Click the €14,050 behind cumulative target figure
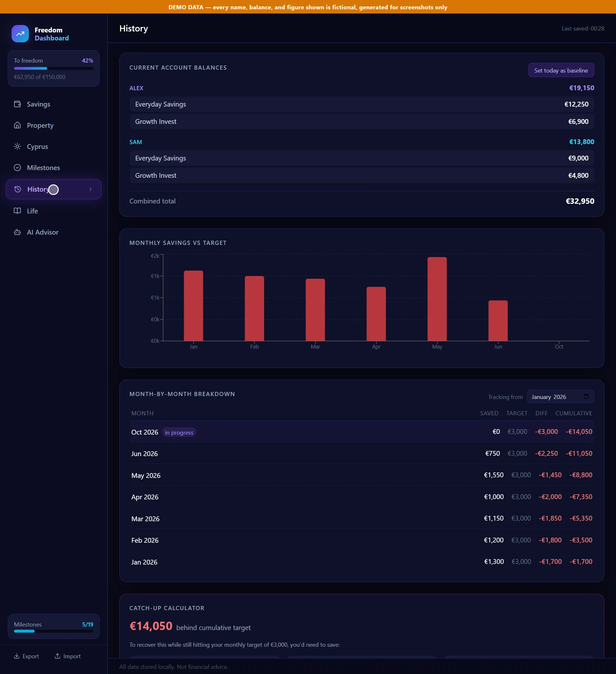 pyautogui.click(x=151, y=626)
